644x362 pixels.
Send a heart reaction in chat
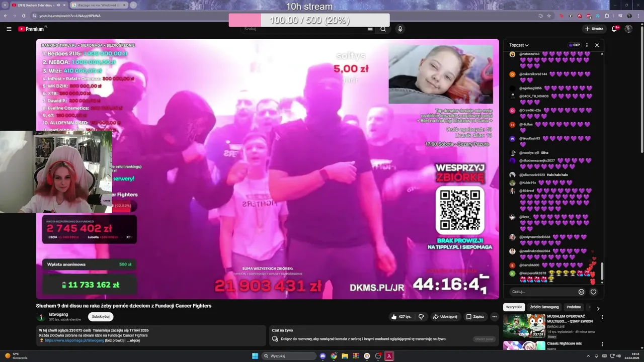(594, 292)
